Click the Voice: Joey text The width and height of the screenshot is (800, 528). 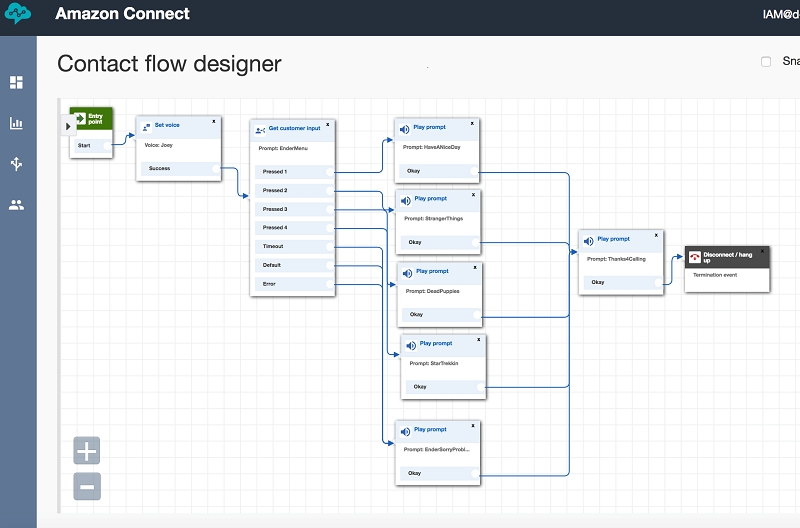[159, 145]
